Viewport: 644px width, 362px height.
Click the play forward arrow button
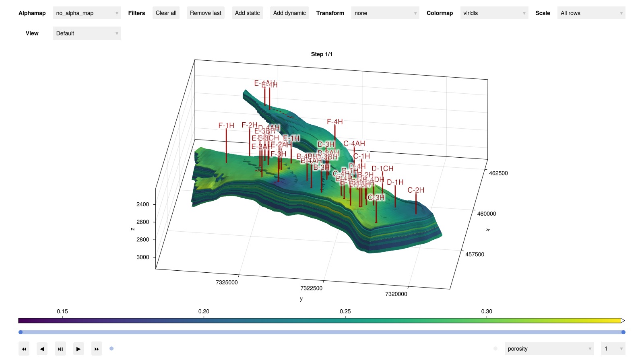click(78, 349)
